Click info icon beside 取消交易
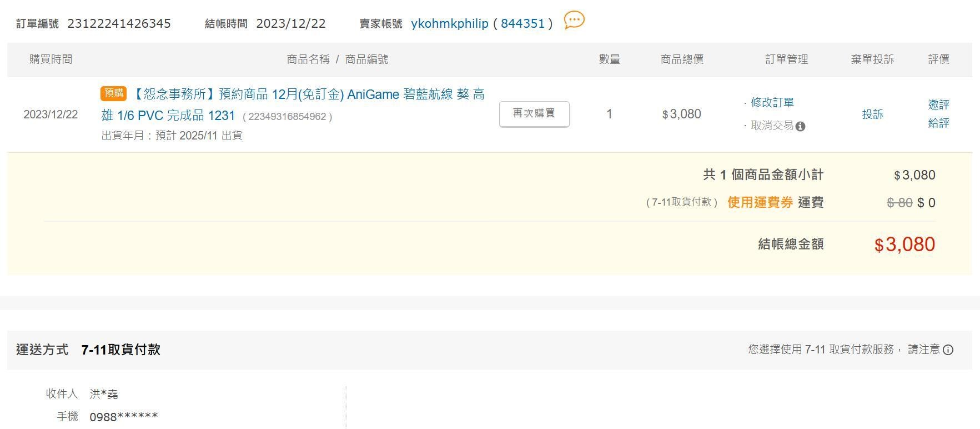Image resolution: width=980 pixels, height=429 pixels. (800, 127)
